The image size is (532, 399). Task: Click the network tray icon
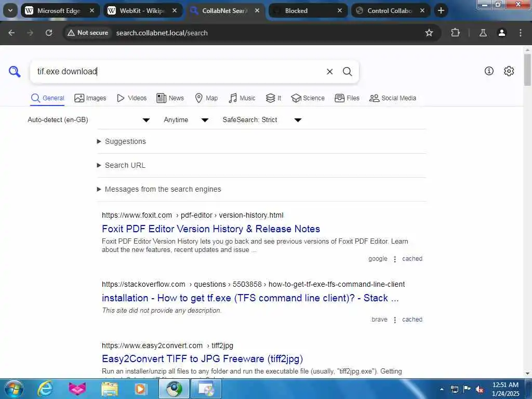click(x=454, y=390)
